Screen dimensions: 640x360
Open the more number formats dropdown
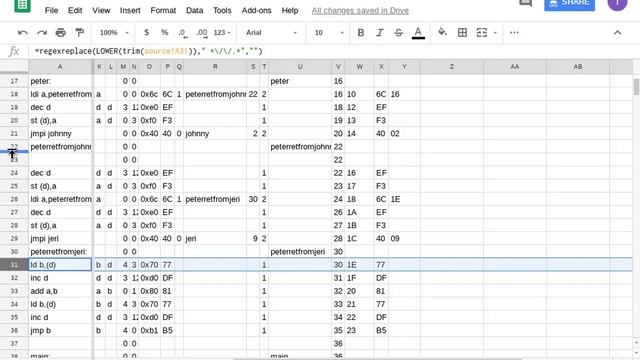click(222, 33)
